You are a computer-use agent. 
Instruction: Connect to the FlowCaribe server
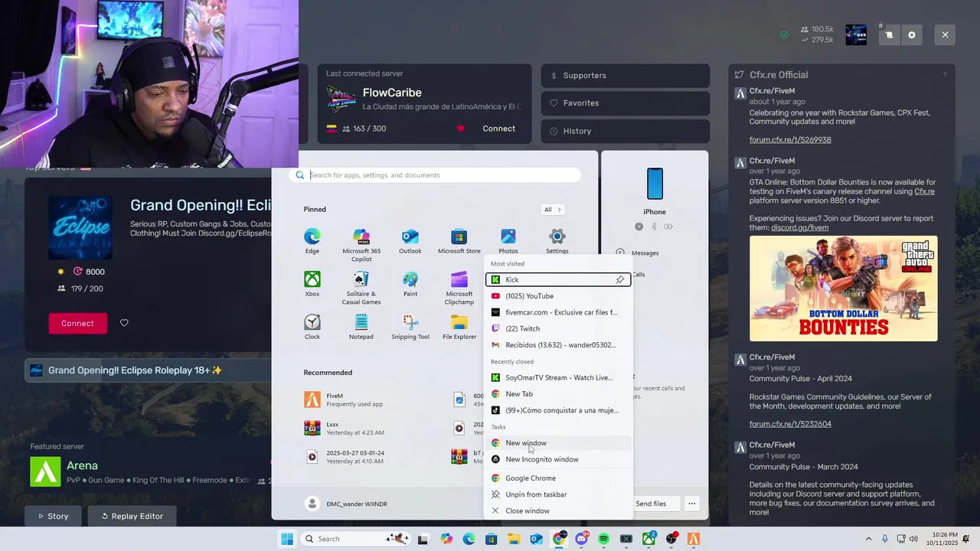tap(498, 129)
